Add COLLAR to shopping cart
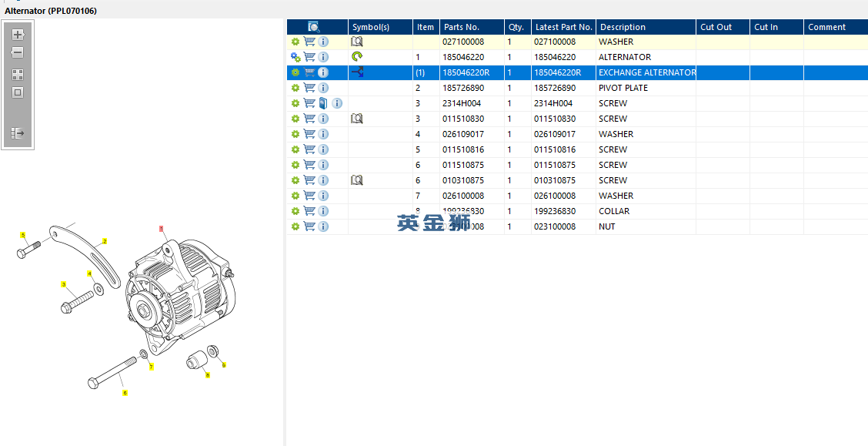 point(309,210)
